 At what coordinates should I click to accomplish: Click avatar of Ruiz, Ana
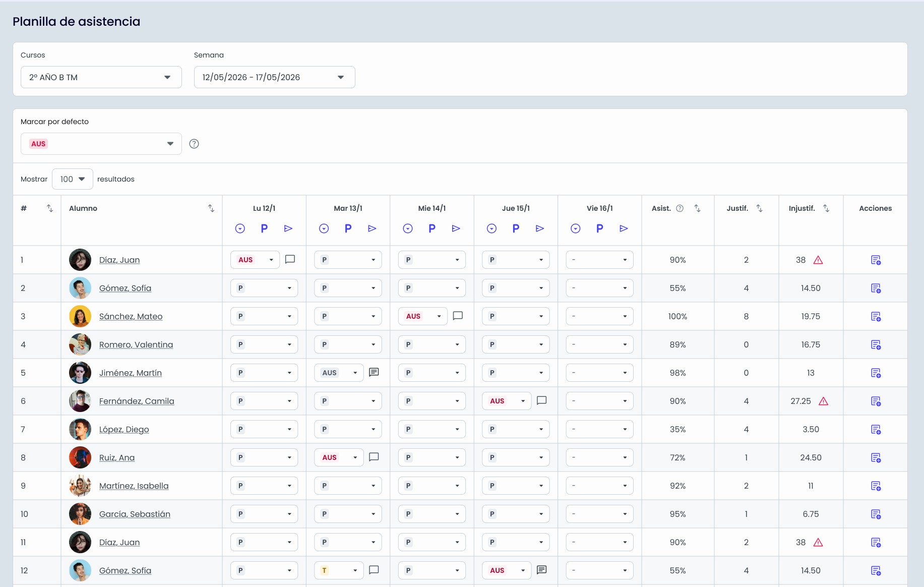coord(80,457)
